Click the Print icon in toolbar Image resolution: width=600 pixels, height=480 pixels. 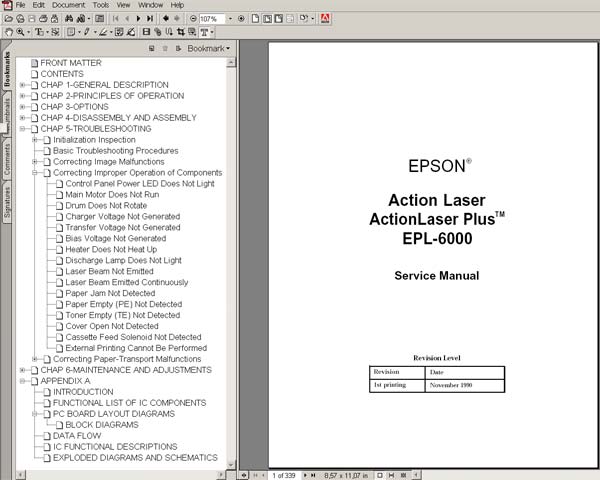pyautogui.click(x=43, y=18)
